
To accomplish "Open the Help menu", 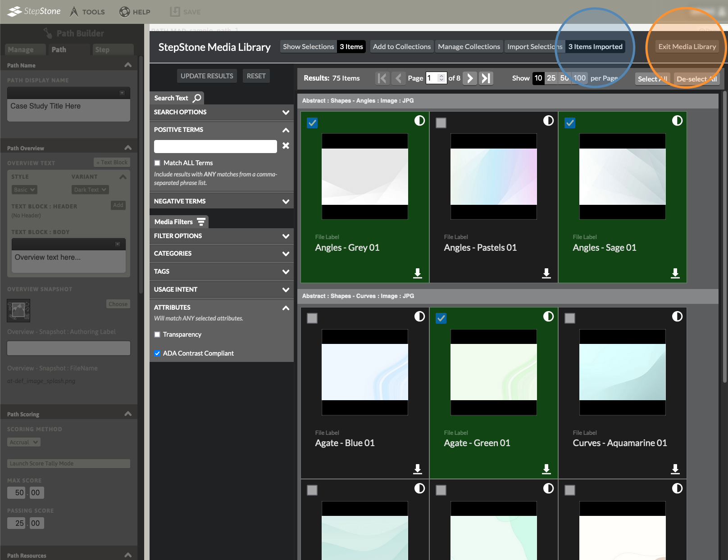I will [x=135, y=12].
